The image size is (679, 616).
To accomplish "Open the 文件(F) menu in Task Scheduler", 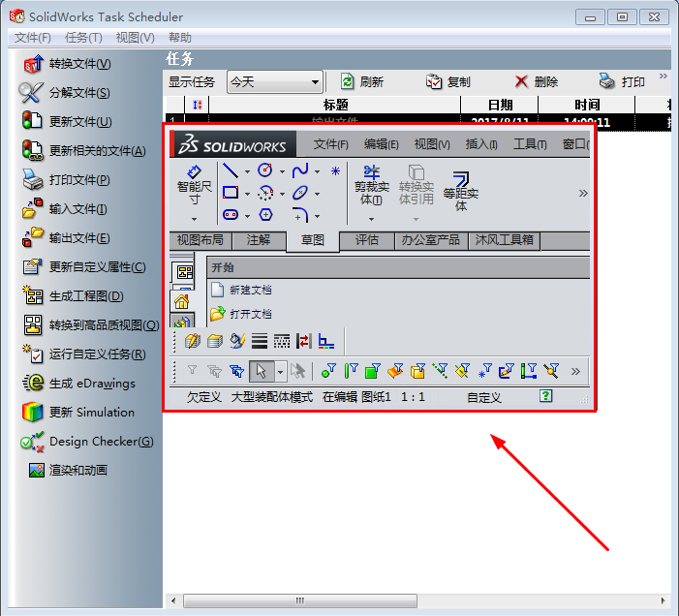I will (33, 37).
